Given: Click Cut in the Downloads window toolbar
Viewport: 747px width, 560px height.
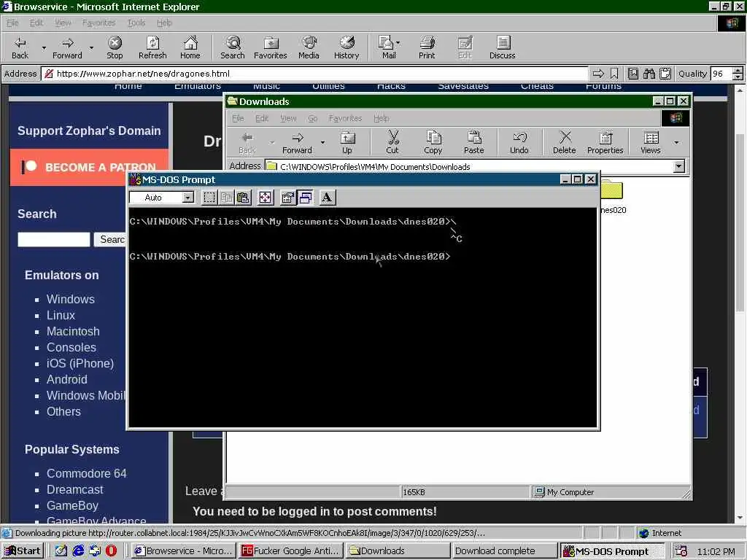Looking at the screenshot, I should 392,143.
